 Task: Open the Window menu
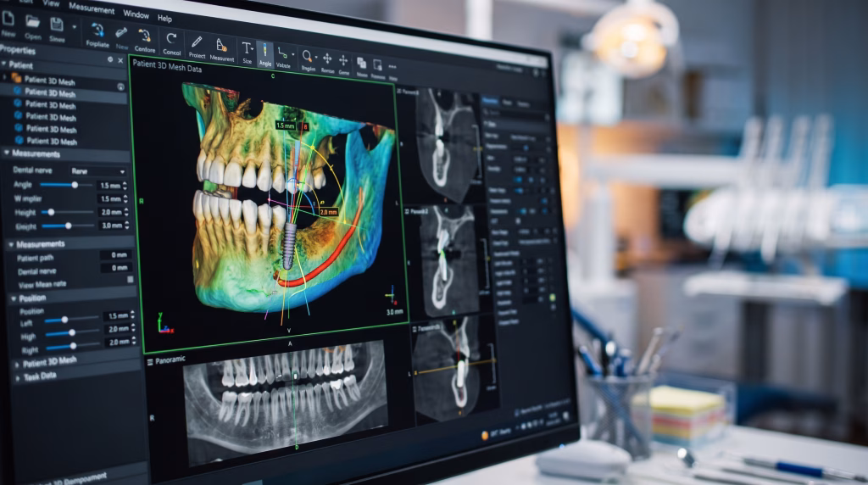(x=136, y=14)
